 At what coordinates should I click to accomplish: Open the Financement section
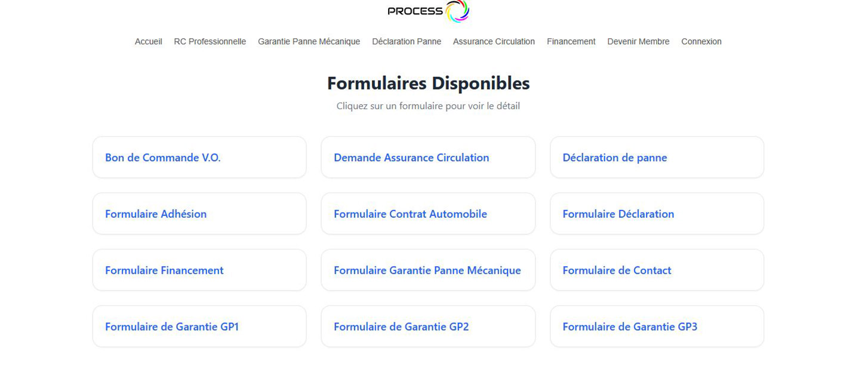point(571,41)
